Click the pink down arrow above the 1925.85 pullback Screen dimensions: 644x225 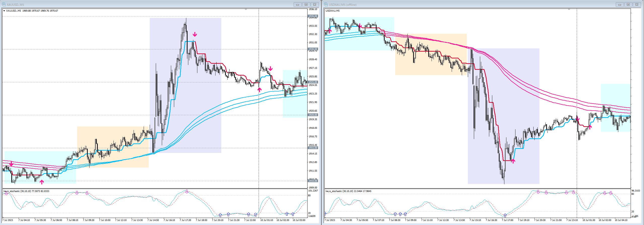[x=270, y=69]
